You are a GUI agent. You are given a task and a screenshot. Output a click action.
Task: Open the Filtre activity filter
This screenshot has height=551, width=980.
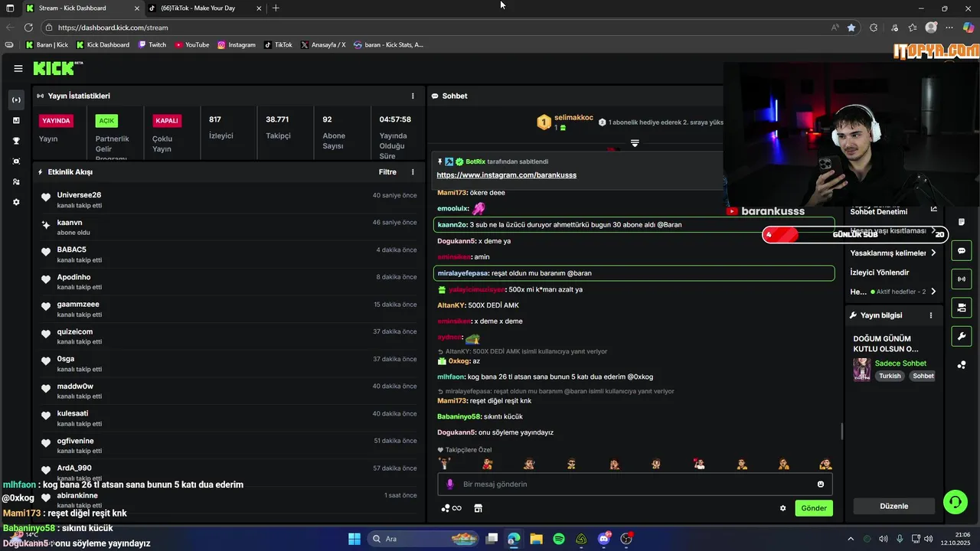click(387, 172)
